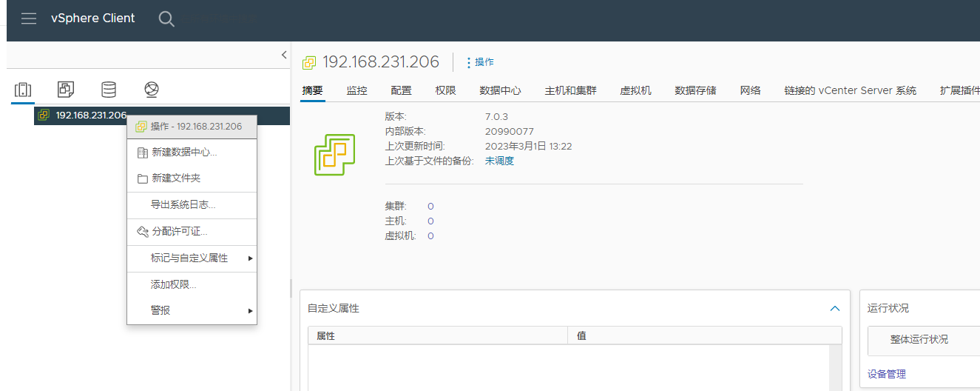Switch to 摘要 tab
Viewport: 980px width, 391px height.
click(x=312, y=90)
